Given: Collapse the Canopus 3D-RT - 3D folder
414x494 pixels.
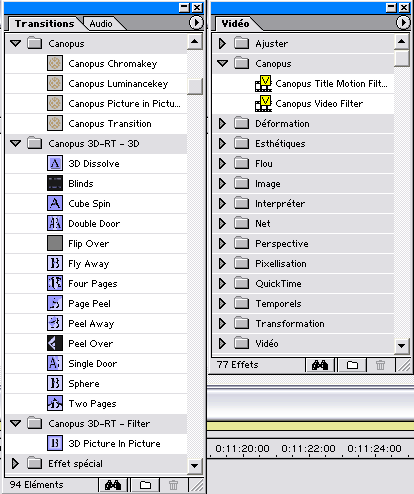Looking at the screenshot, I should [15, 143].
